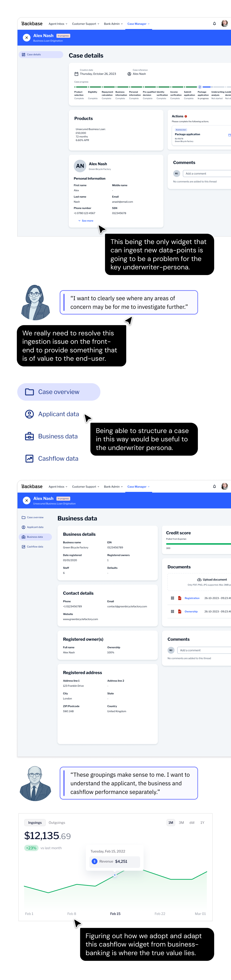Close the Alex Nash Business Loan Origination case
This screenshot has height=980, width=231.
click(26, 38)
